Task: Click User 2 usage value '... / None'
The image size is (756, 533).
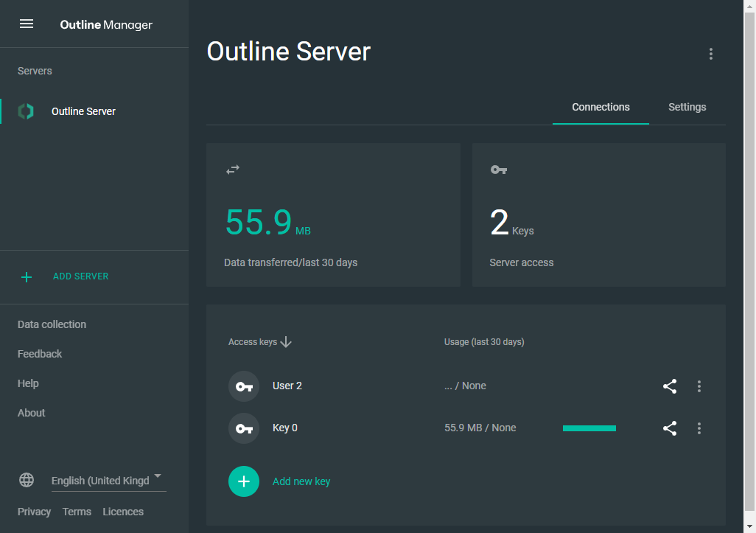Action: (x=465, y=386)
